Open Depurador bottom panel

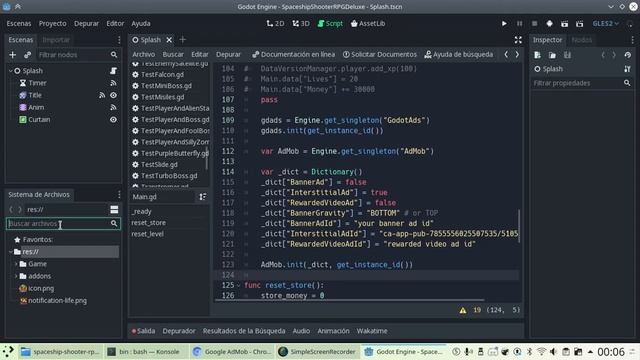click(179, 331)
